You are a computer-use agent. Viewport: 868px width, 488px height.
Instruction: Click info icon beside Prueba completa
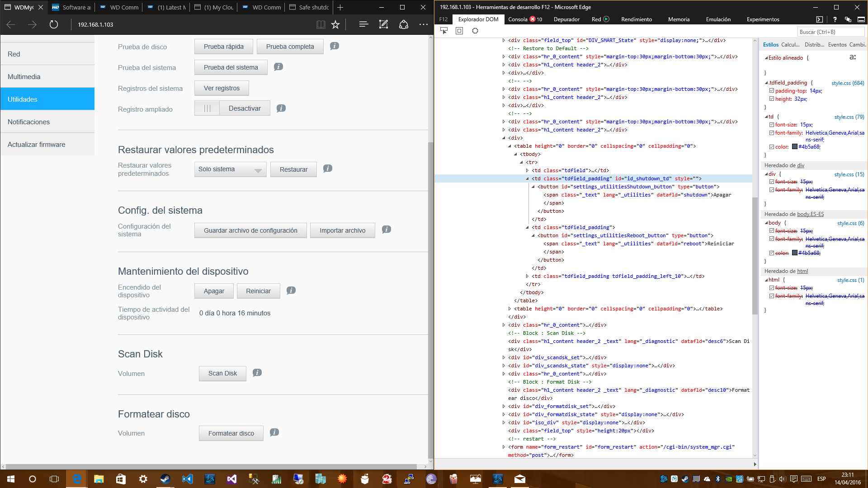point(335,46)
